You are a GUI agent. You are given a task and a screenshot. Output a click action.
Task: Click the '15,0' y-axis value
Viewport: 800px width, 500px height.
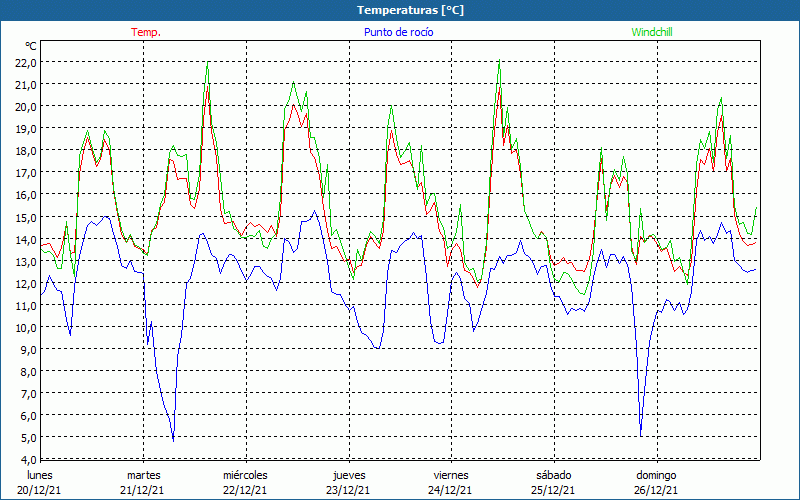click(26, 217)
